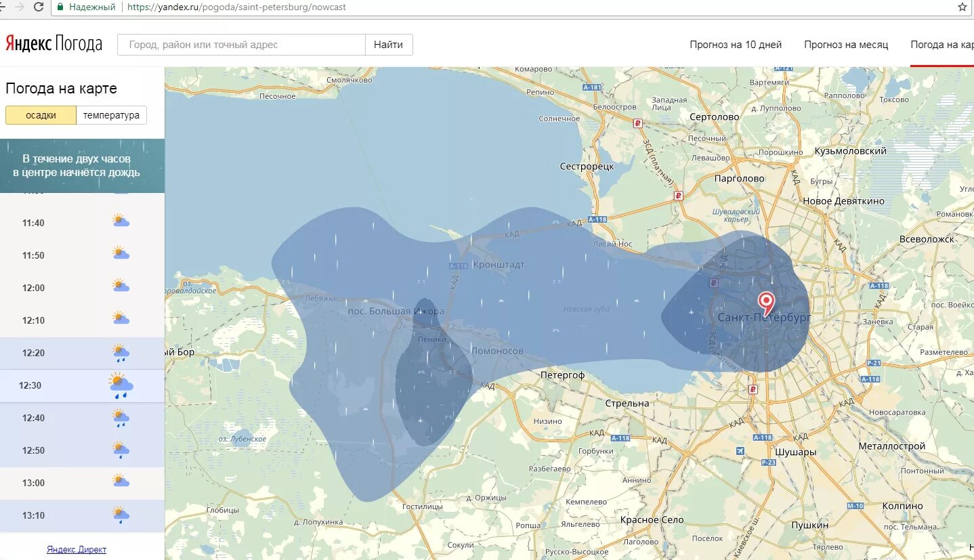Click Всеволожск label on map
Image resolution: width=974 pixels, height=560 pixels.
point(927,239)
